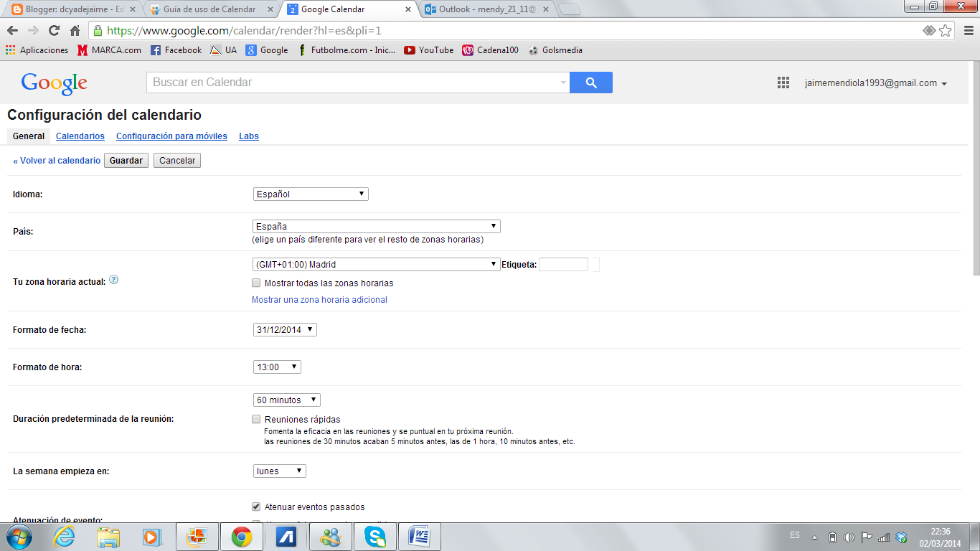Open the 60 minutos duration dropdown
Screen dimensions: 980x551
point(287,400)
